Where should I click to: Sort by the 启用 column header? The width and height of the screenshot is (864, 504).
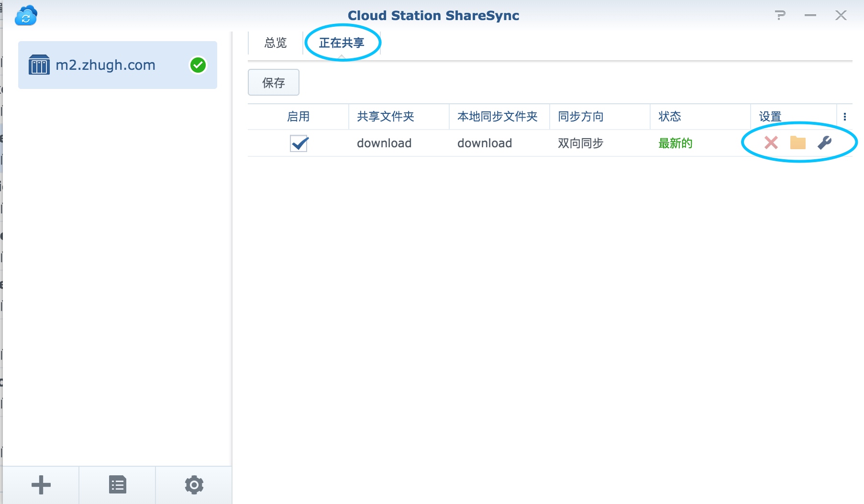pyautogui.click(x=299, y=117)
